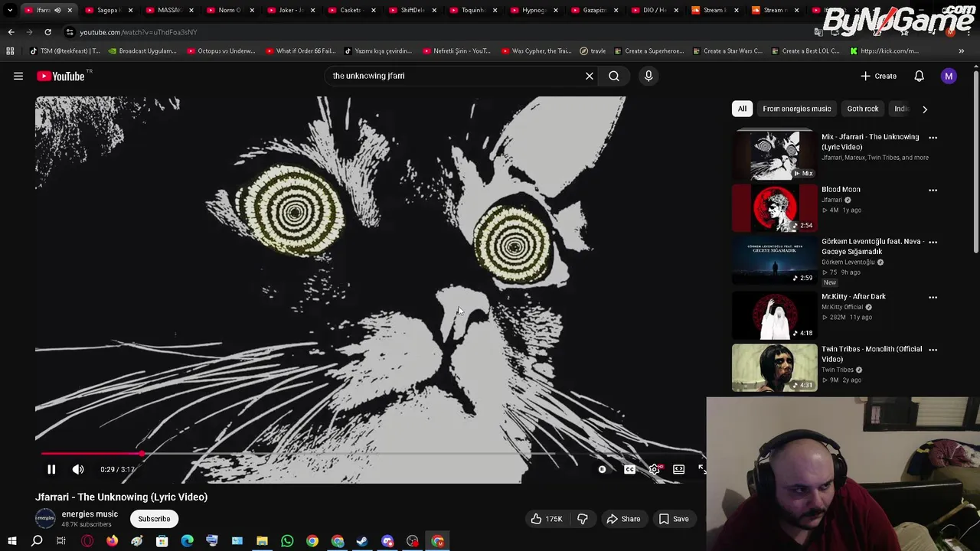Click the browser address bar

pos(436,32)
